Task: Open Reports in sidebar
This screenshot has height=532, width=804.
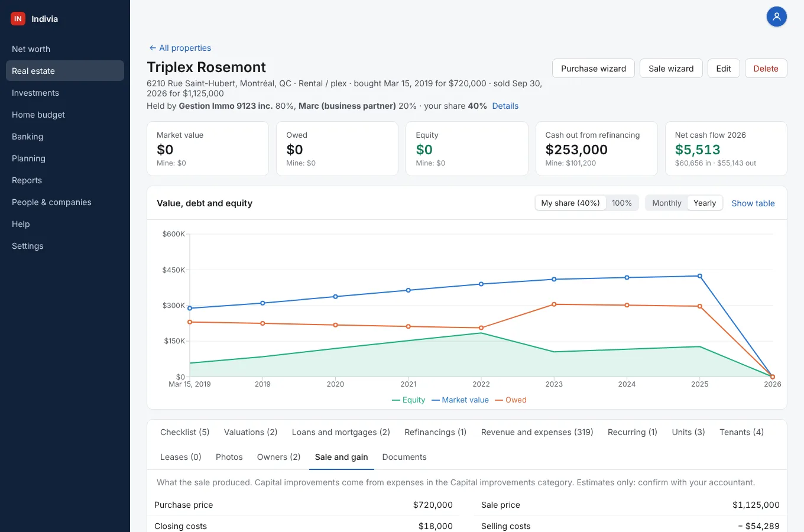Action: pos(65,180)
